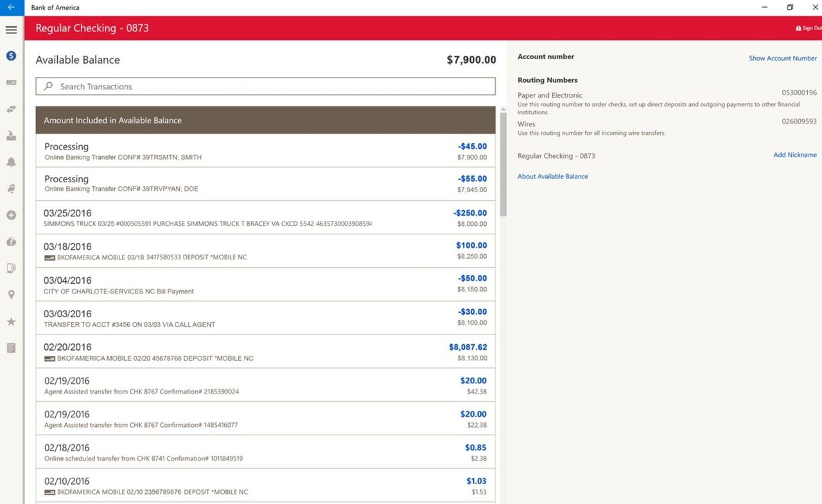Open About Available Balance link

553,176
